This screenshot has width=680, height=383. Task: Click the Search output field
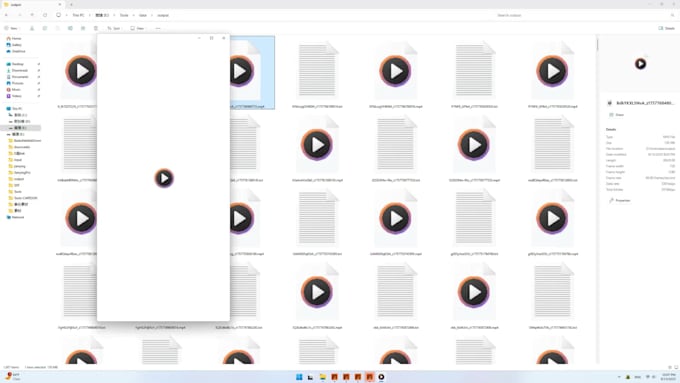(585, 15)
